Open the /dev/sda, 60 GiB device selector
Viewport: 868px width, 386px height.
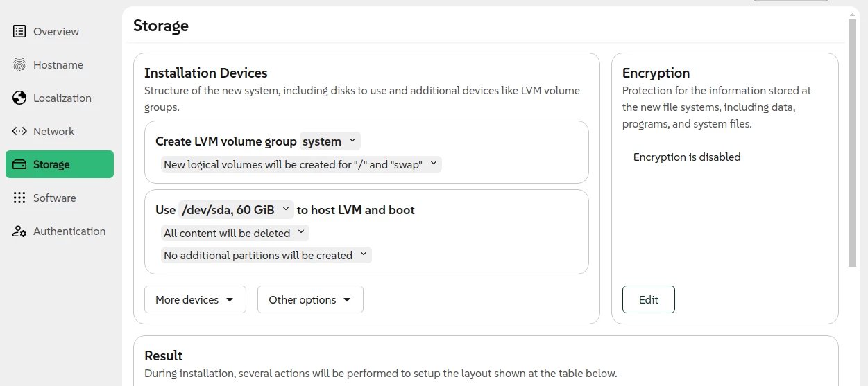(236, 209)
